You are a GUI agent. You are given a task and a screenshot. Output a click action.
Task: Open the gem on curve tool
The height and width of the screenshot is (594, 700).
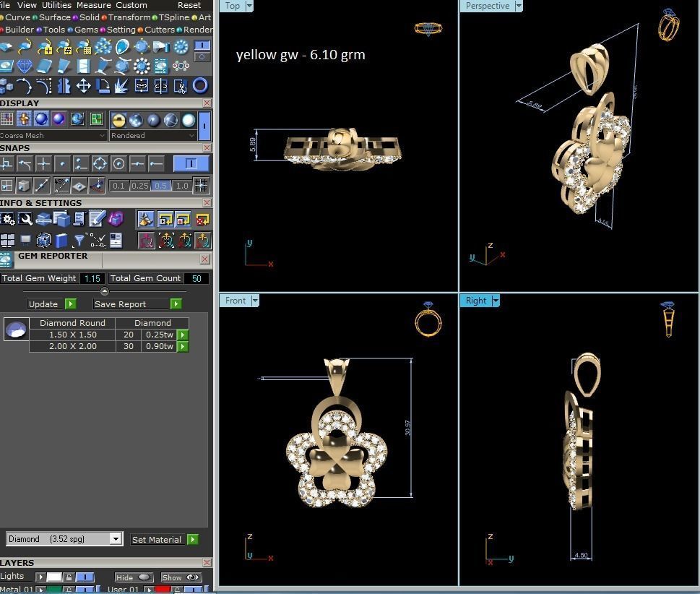[25, 46]
